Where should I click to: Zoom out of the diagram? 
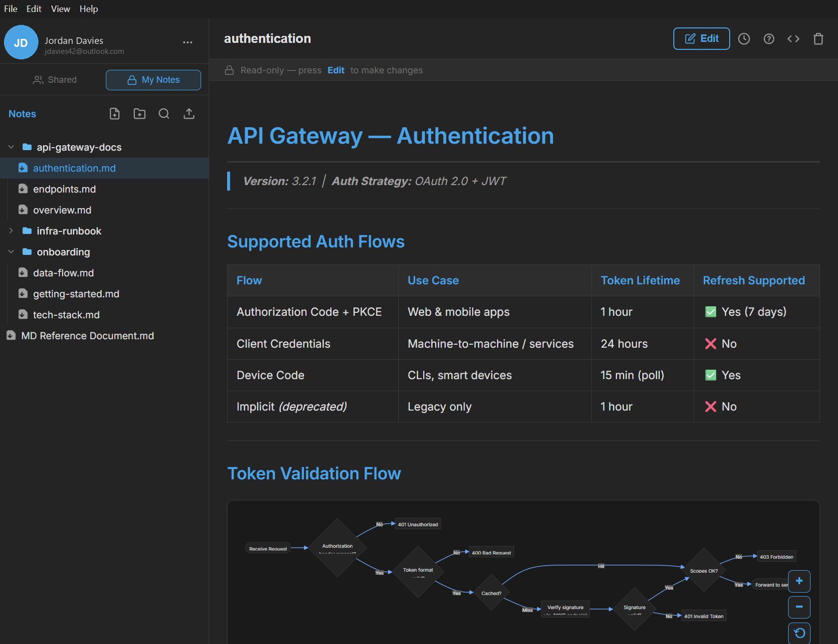point(799,607)
